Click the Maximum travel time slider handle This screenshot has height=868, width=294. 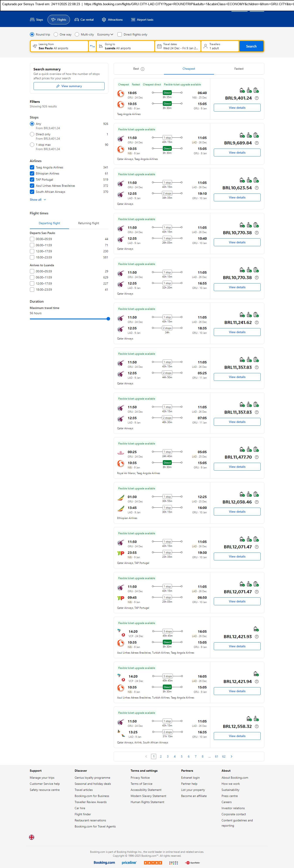tap(108, 319)
